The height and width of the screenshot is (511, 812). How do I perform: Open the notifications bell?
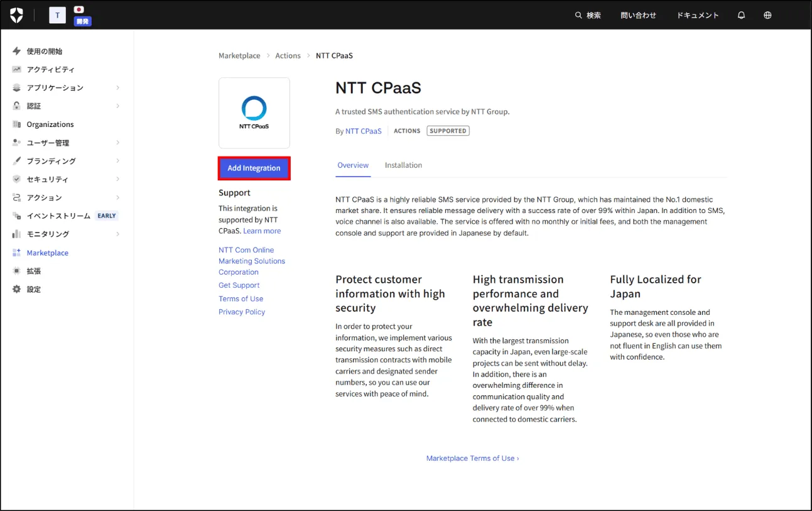pyautogui.click(x=741, y=15)
